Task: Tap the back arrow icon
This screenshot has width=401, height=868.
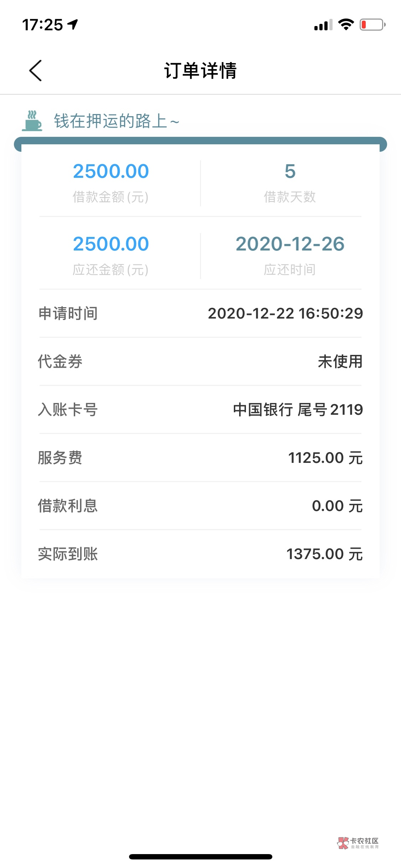Action: coord(35,71)
